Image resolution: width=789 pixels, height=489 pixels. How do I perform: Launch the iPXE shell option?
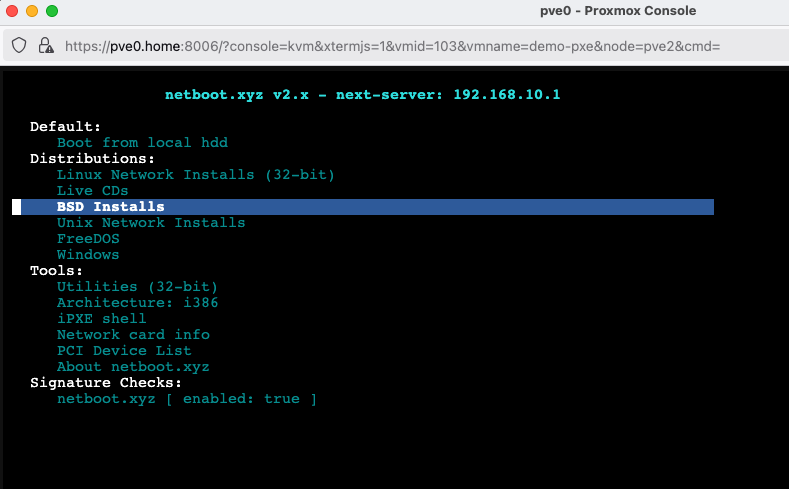pyautogui.click(x=101, y=319)
